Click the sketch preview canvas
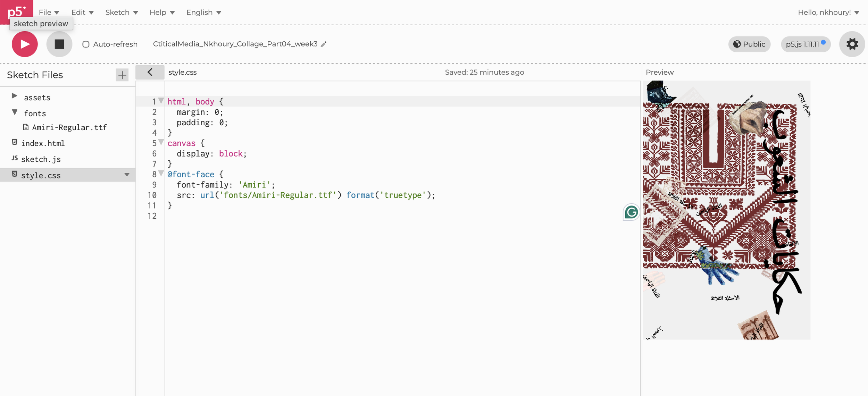This screenshot has width=868, height=396. [x=726, y=210]
